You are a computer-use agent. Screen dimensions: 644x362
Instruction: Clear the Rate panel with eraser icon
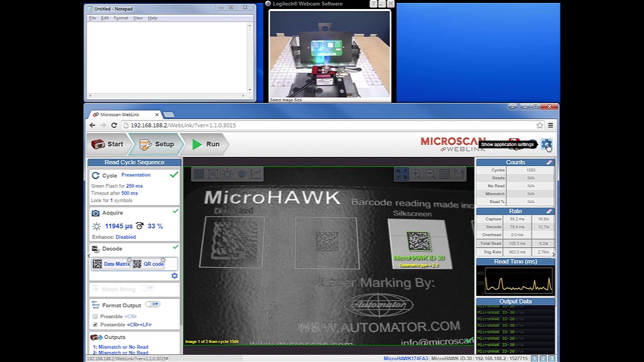549,212
